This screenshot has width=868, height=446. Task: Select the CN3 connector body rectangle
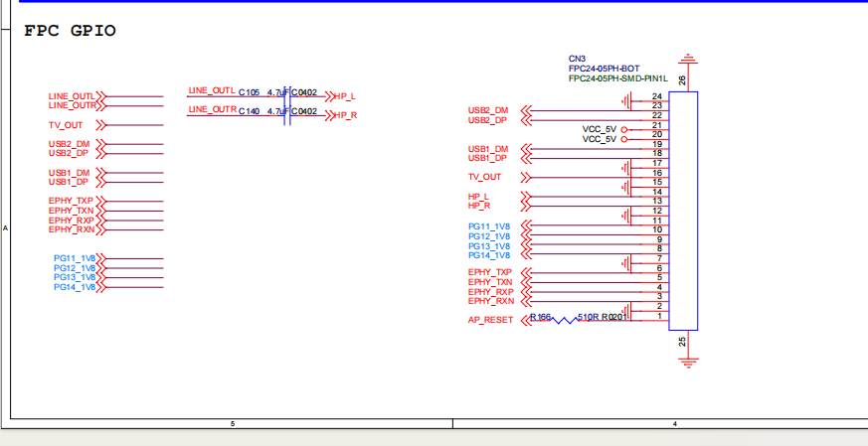coord(683,211)
